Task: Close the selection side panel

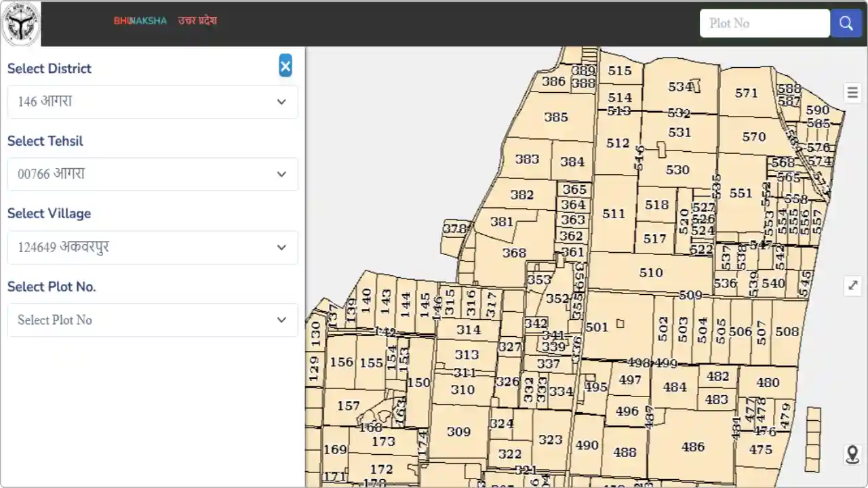Action: [x=285, y=66]
